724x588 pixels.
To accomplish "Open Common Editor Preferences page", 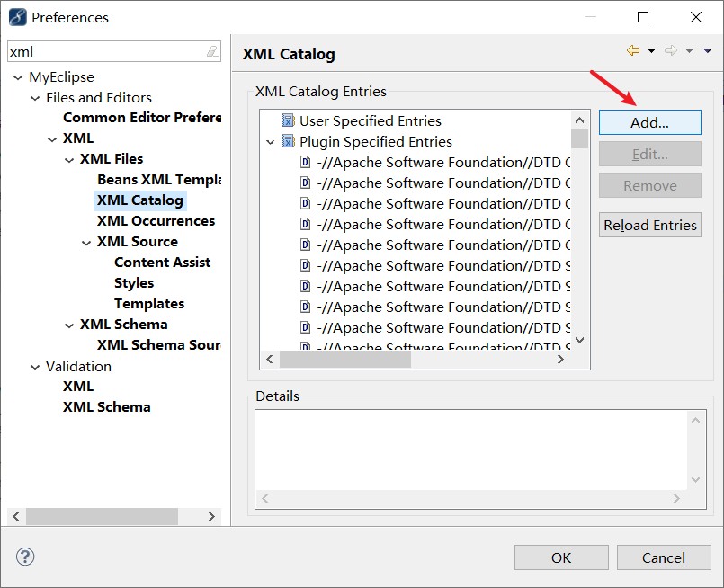I will (x=142, y=118).
